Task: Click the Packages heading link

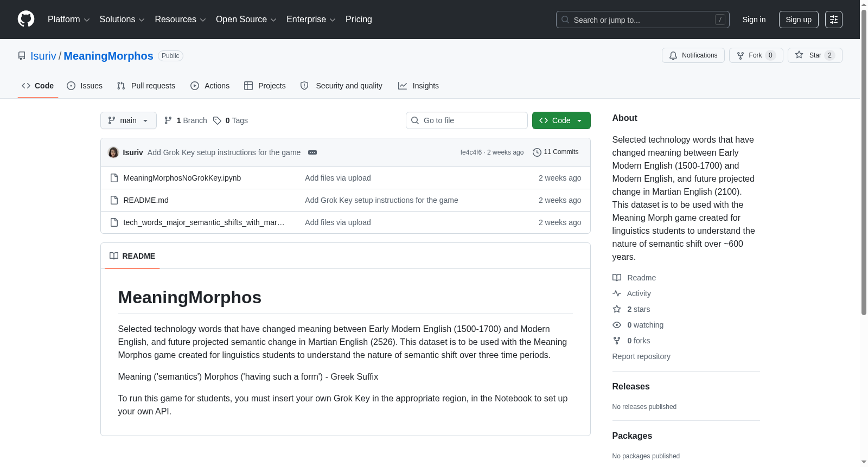Action: click(632, 436)
